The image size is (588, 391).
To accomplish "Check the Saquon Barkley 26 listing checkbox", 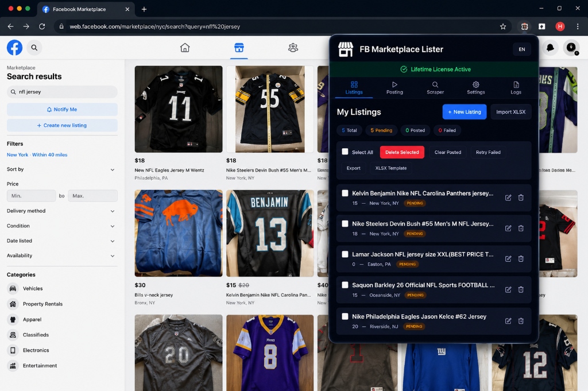I will [345, 285].
